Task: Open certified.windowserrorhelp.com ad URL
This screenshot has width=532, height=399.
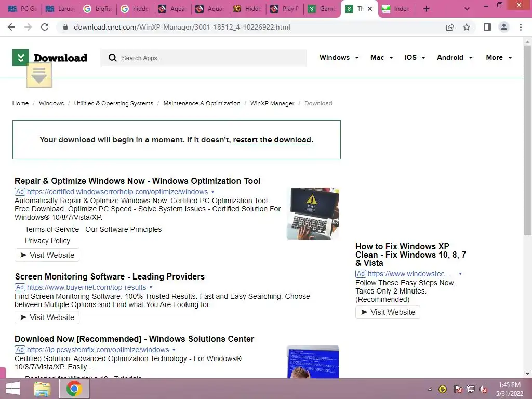Action: [x=117, y=192]
